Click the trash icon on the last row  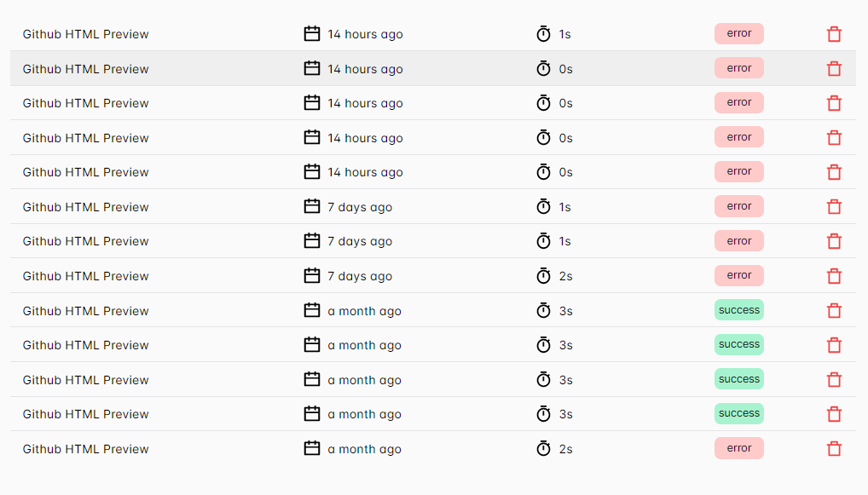834,448
